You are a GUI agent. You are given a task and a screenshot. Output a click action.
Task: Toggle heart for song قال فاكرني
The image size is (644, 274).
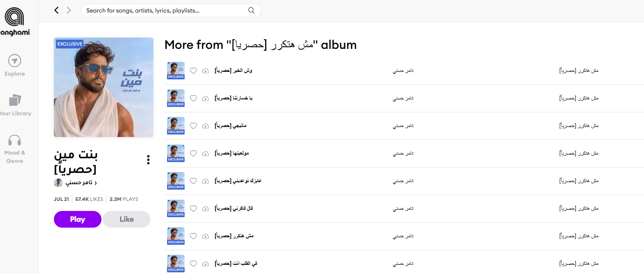point(193,209)
